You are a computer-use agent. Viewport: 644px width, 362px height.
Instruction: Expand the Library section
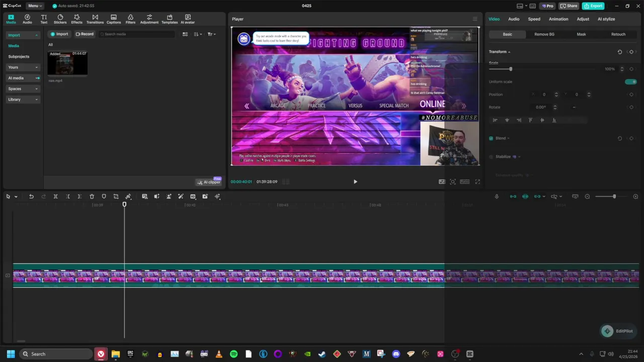pos(23,100)
